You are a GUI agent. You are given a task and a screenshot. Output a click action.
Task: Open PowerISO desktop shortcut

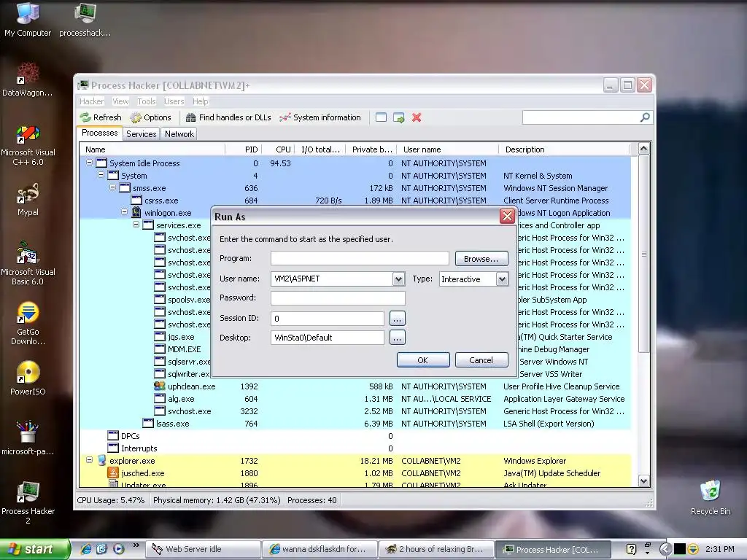(x=28, y=378)
